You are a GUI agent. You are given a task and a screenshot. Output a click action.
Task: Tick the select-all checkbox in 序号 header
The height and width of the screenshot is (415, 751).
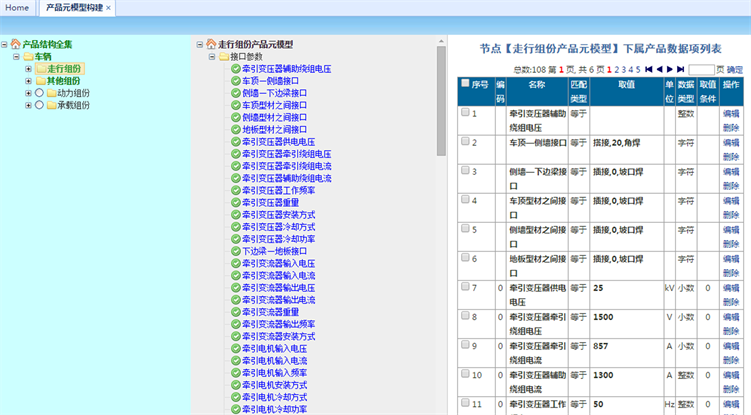click(465, 84)
